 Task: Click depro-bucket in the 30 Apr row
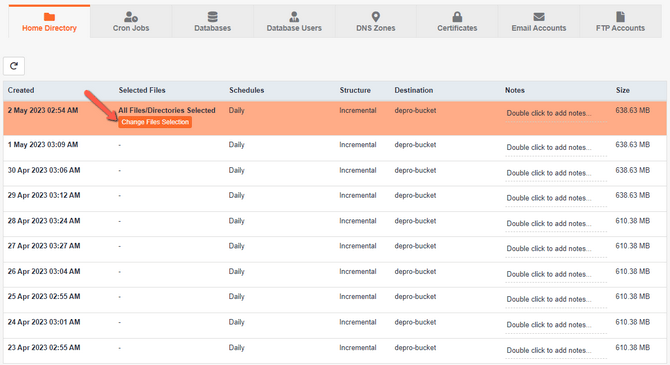point(415,170)
